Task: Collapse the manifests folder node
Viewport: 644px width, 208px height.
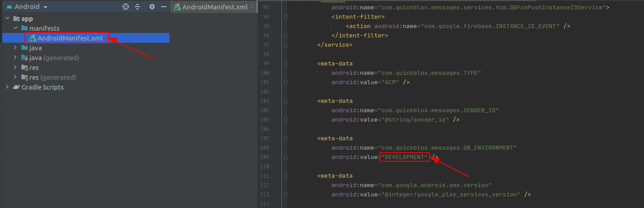Action: pos(16,29)
